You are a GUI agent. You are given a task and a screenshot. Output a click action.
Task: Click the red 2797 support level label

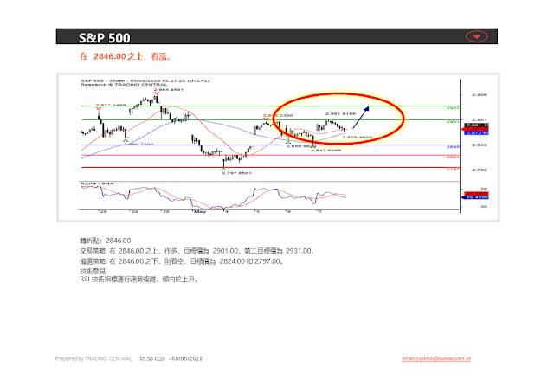(x=453, y=170)
